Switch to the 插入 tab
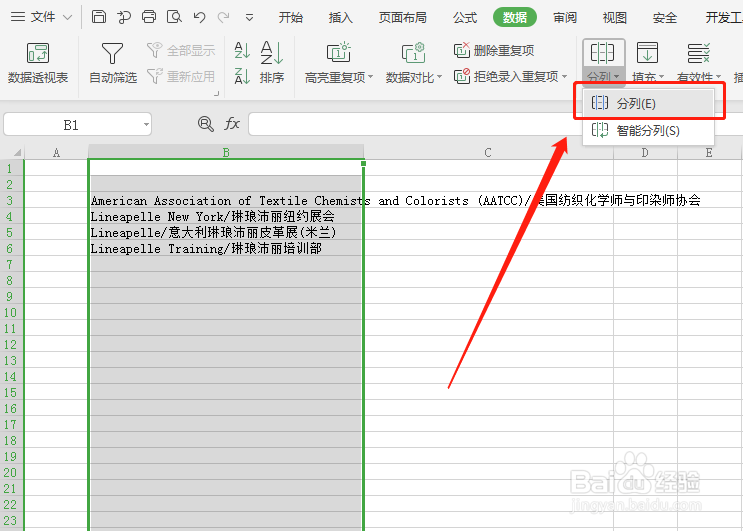The height and width of the screenshot is (531, 743). point(340,18)
